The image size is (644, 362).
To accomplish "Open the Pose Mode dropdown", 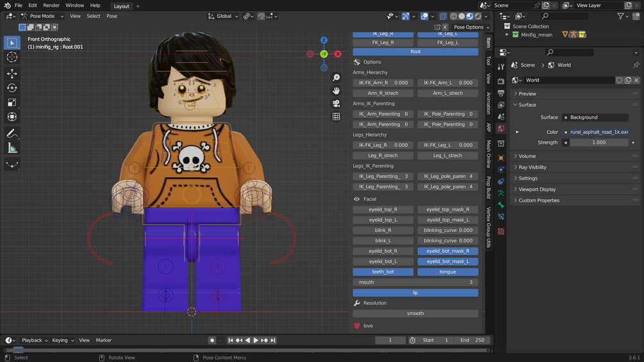I will click(42, 16).
